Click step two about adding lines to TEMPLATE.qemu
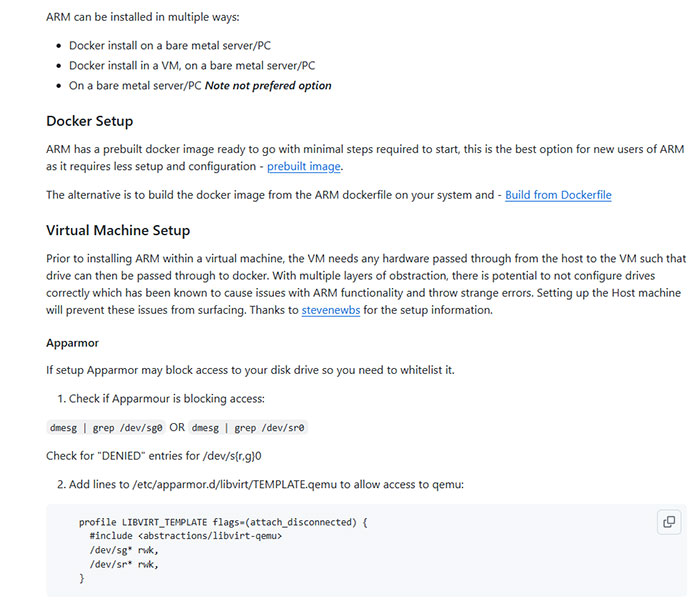The height and width of the screenshot is (604, 700). (x=268, y=484)
